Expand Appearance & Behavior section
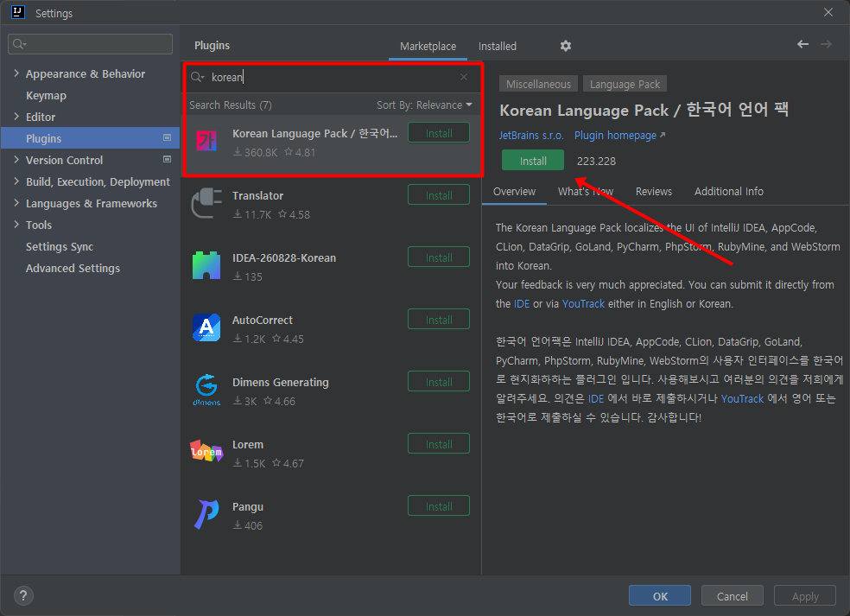Screen dimensions: 850x616 pos(16,73)
